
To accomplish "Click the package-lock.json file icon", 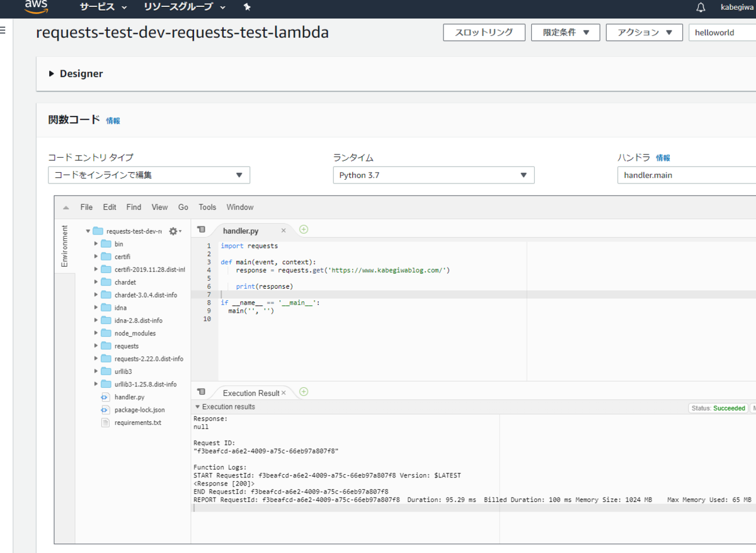I will (106, 410).
